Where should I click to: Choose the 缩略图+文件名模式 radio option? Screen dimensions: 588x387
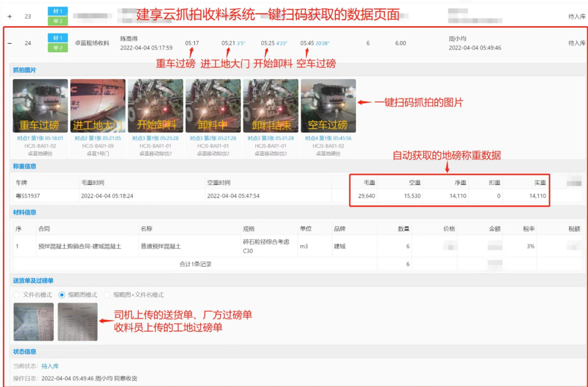(x=107, y=295)
